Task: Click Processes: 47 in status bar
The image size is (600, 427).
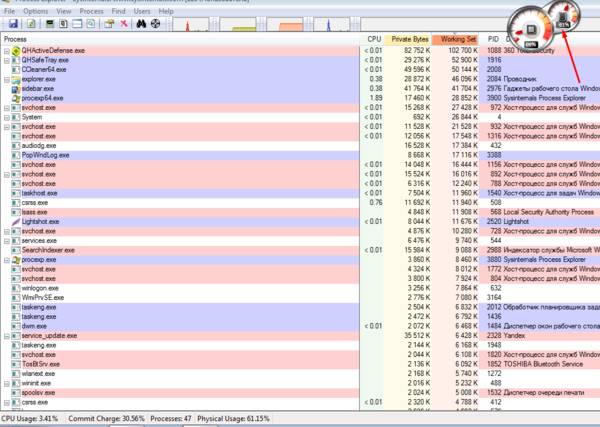Action: (171, 419)
